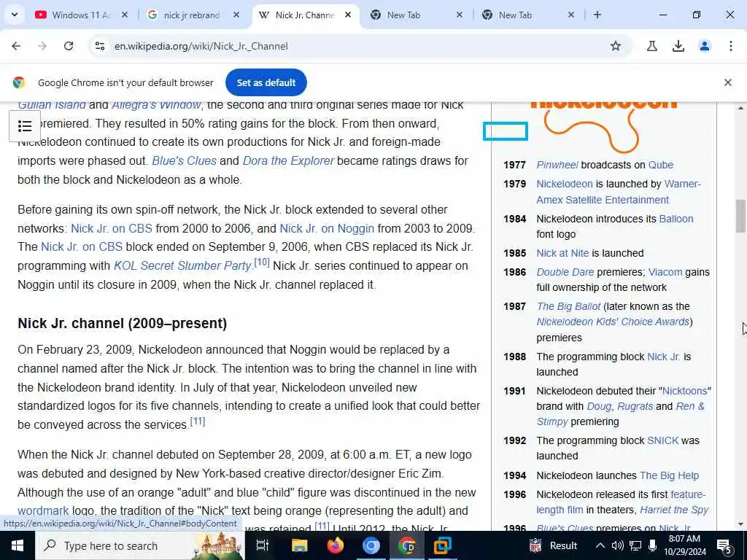Screen dimensions: 747x560
Task: Close the second New Tab
Action: (571, 15)
